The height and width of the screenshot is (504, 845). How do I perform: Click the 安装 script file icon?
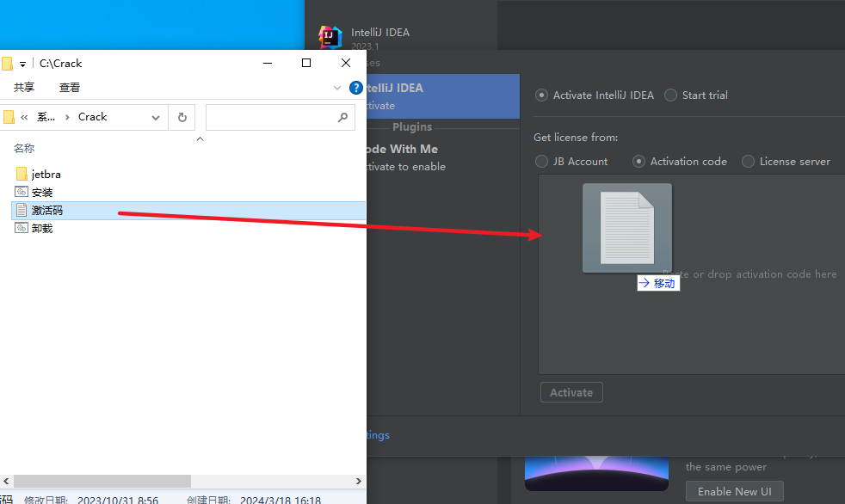click(22, 192)
